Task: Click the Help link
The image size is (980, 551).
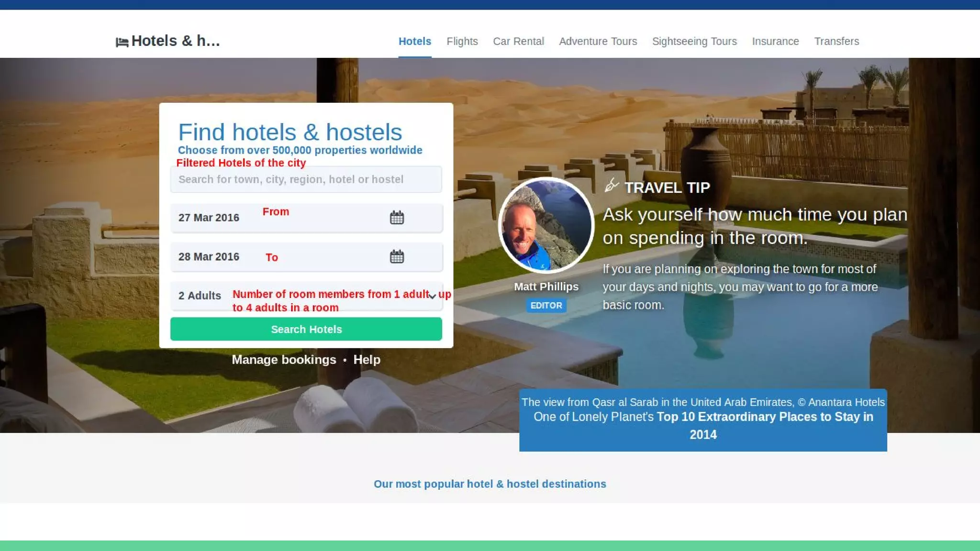Action: [x=367, y=360]
